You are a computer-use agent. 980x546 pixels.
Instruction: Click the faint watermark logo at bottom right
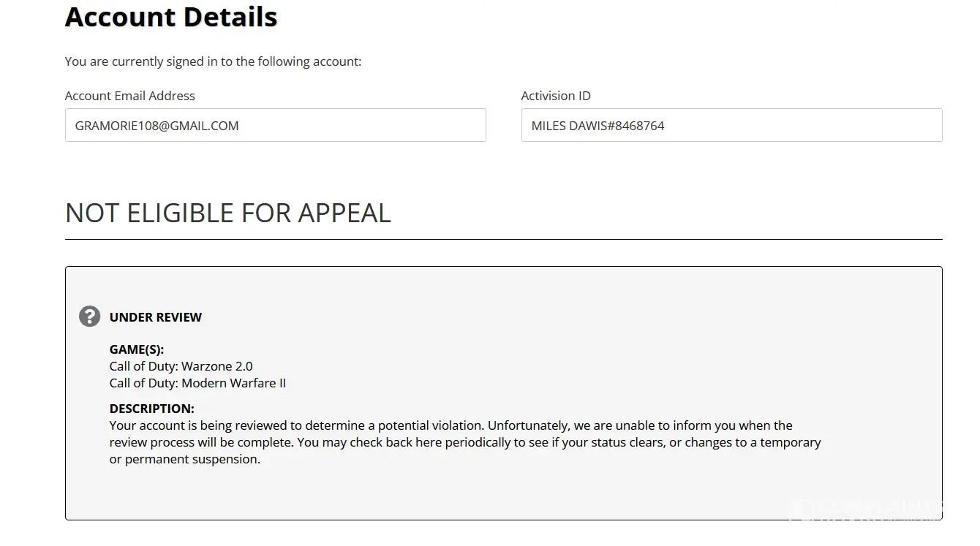(x=867, y=509)
